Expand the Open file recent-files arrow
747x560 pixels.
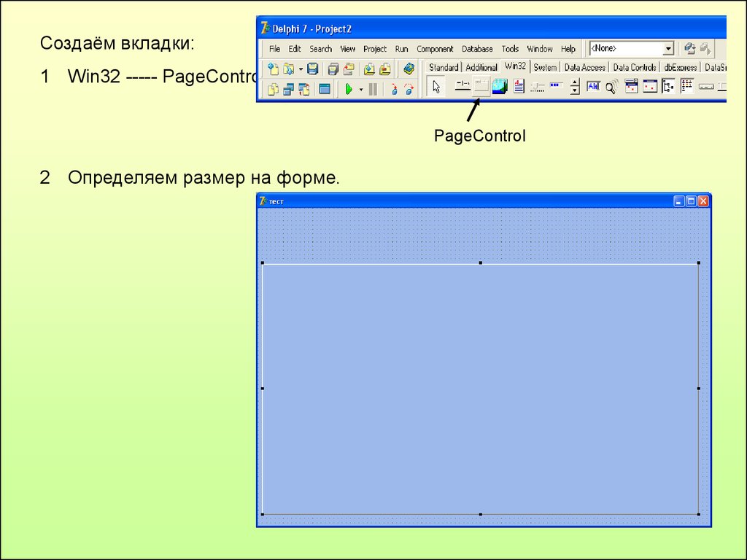(x=301, y=69)
